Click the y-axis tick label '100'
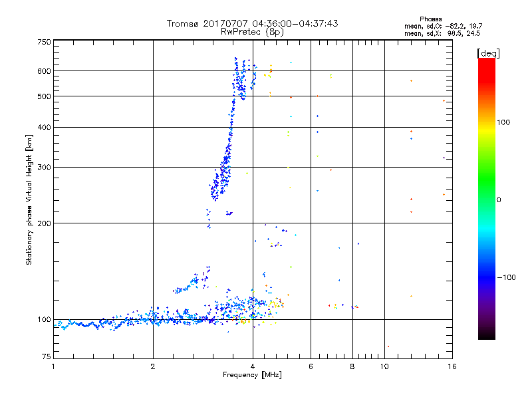The image size is (532, 399). click(44, 320)
